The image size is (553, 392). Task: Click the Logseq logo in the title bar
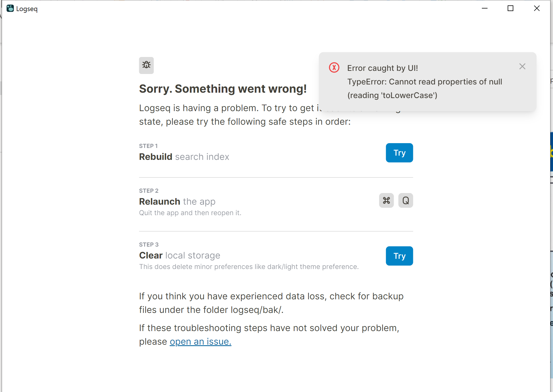click(10, 9)
